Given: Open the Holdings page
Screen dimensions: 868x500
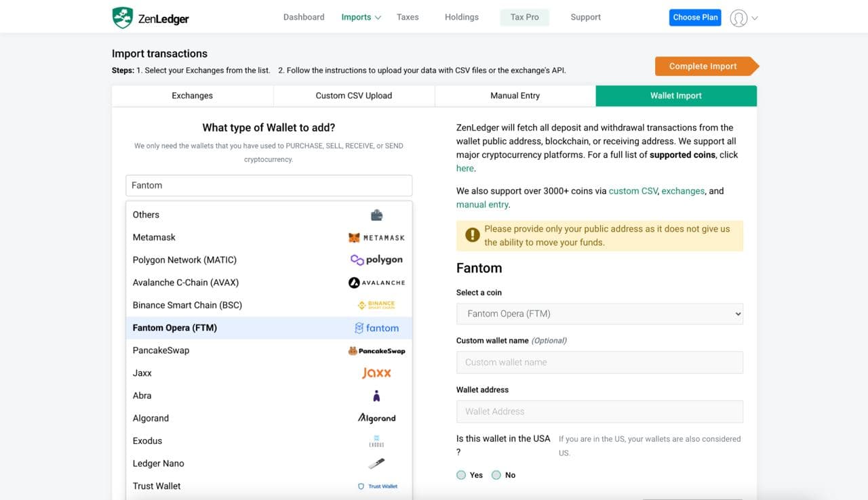Looking at the screenshot, I should (x=462, y=17).
